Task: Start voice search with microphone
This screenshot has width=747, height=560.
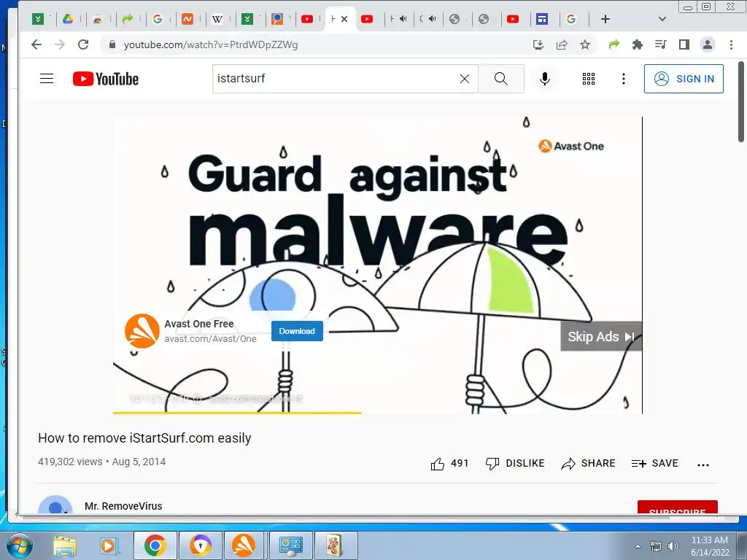Action: [544, 79]
